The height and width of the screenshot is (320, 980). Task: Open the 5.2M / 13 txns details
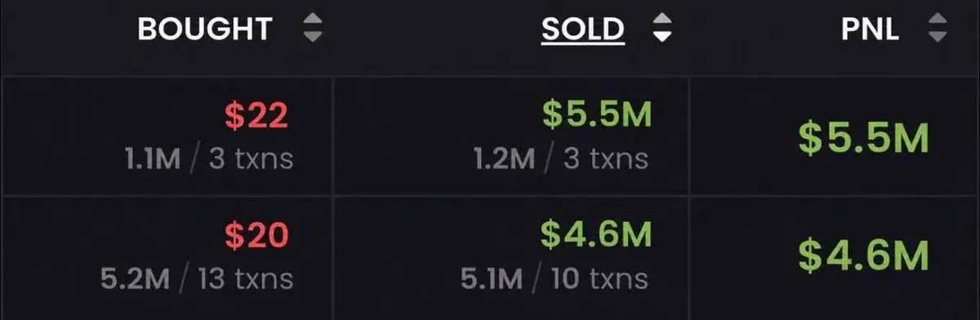197,278
